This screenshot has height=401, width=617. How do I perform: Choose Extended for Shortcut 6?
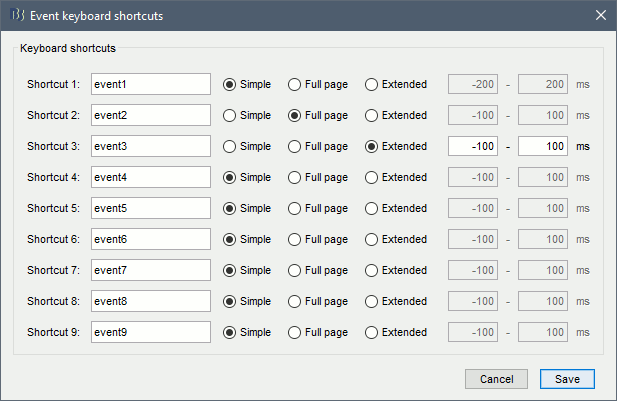pyautogui.click(x=372, y=239)
